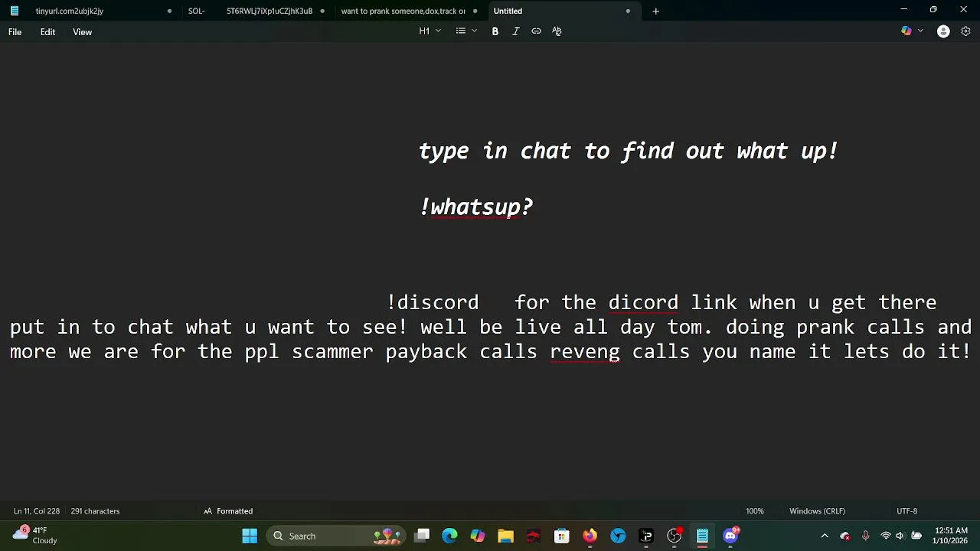
Task: Add a new Notepad tab
Action: tap(655, 11)
